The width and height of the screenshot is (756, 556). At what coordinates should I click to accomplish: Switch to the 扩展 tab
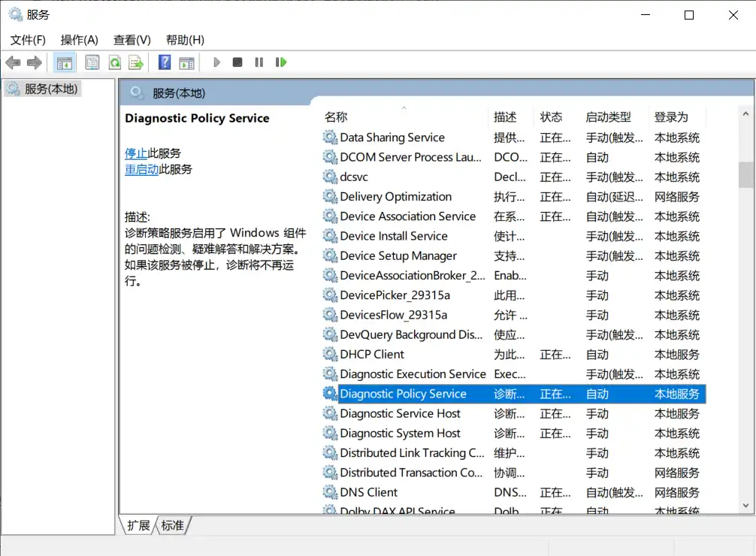(x=138, y=525)
